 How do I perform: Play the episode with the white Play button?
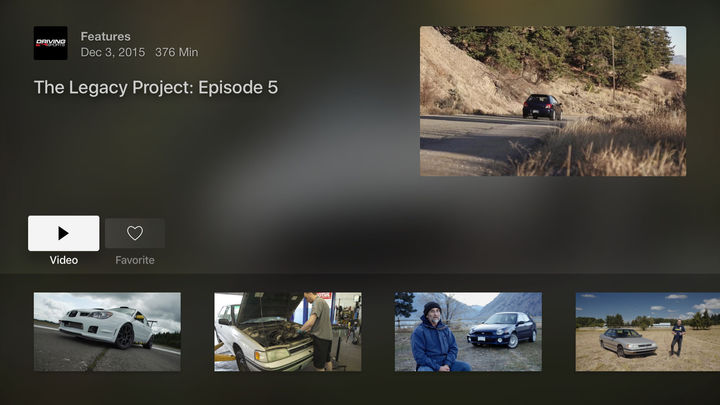pyautogui.click(x=63, y=233)
